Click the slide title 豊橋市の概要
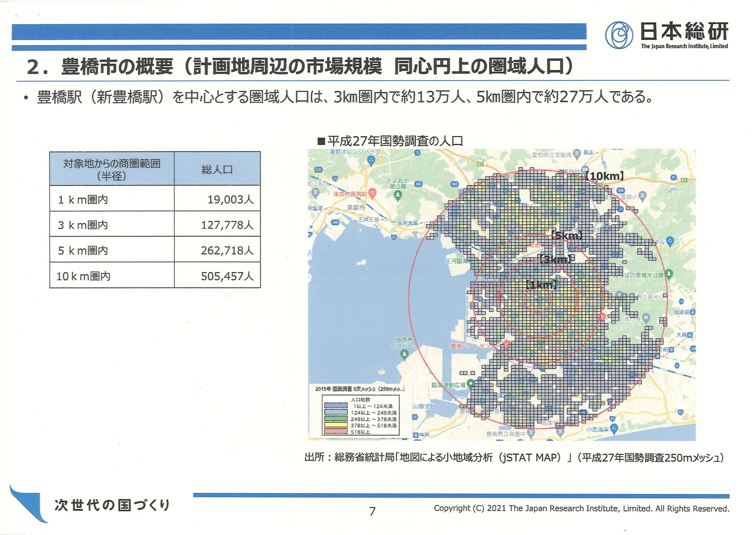756x535 pixels. click(300, 66)
